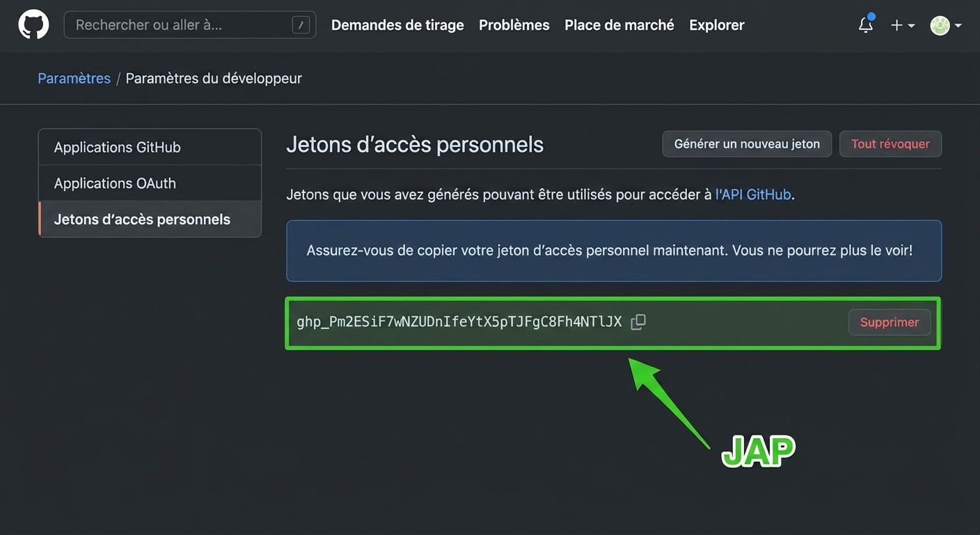The width and height of the screenshot is (980, 535).
Task: Open the Explorer page
Action: pos(717,25)
